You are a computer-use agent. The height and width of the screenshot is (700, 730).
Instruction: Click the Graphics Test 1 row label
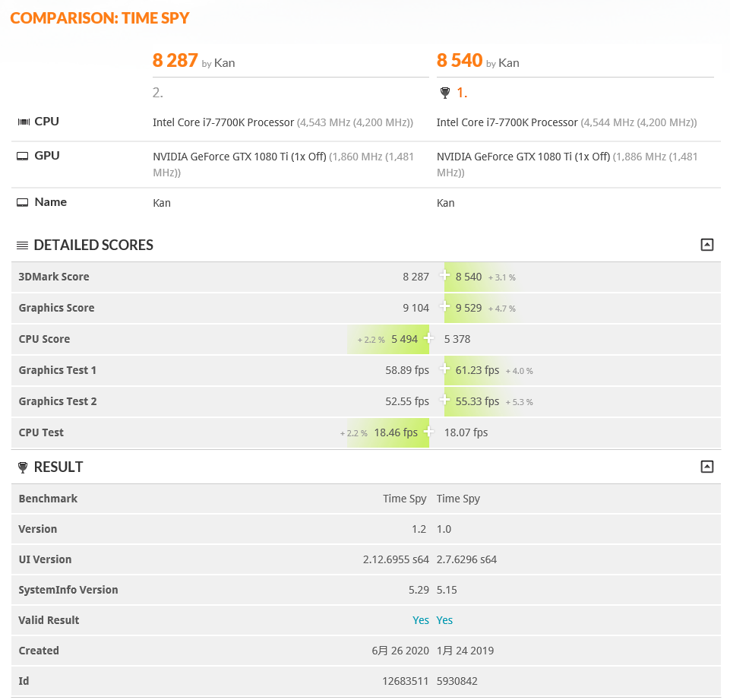(57, 370)
